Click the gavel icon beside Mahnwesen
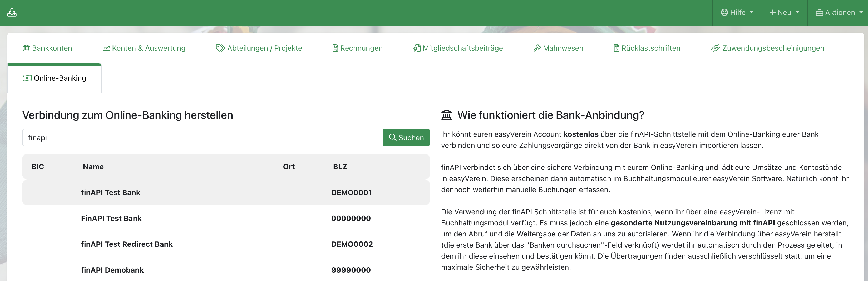 [x=537, y=48]
